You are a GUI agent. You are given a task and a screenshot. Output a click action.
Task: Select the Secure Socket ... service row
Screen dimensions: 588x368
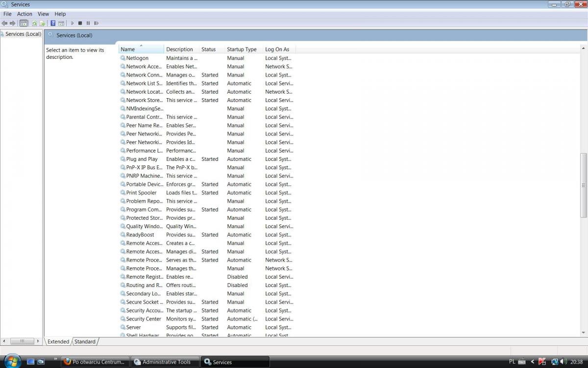point(207,302)
